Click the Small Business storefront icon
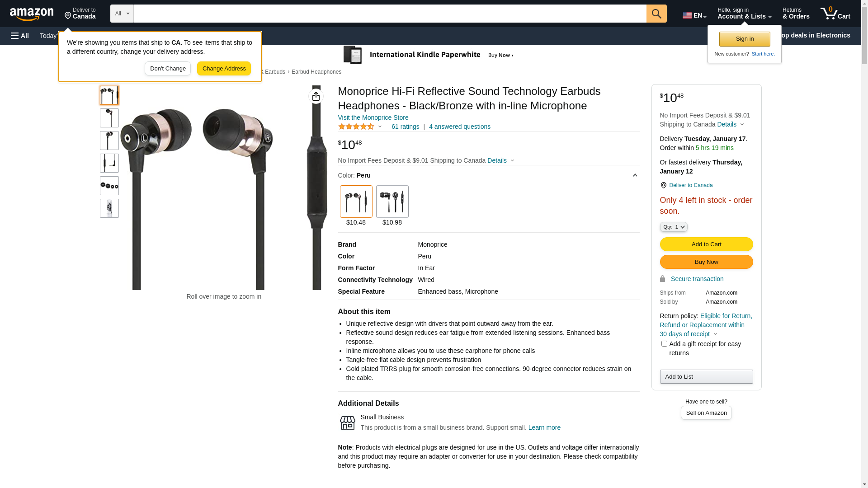 point(347,423)
